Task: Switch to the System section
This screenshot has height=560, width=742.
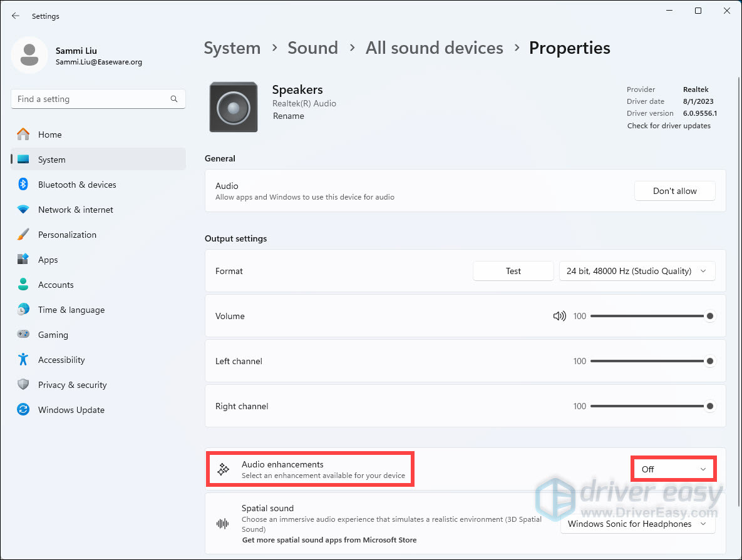Action: 51,159
